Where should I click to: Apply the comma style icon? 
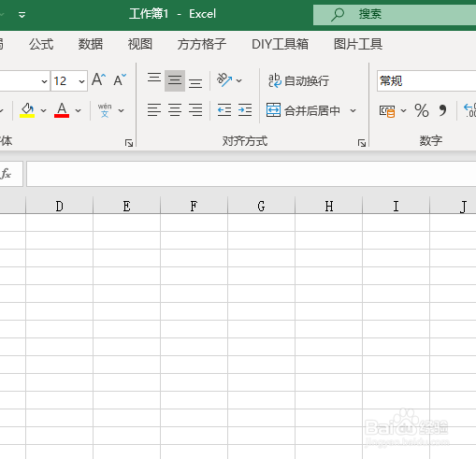pos(442,110)
